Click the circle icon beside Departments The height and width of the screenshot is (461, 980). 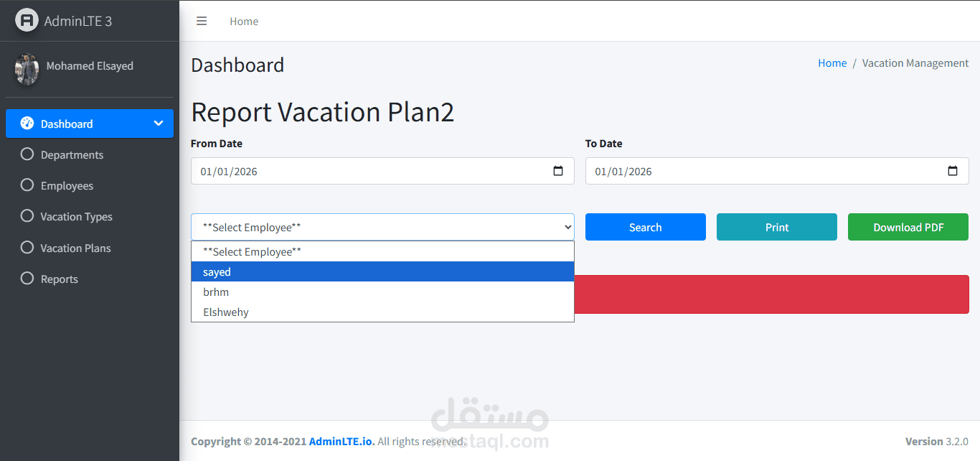pos(27,154)
